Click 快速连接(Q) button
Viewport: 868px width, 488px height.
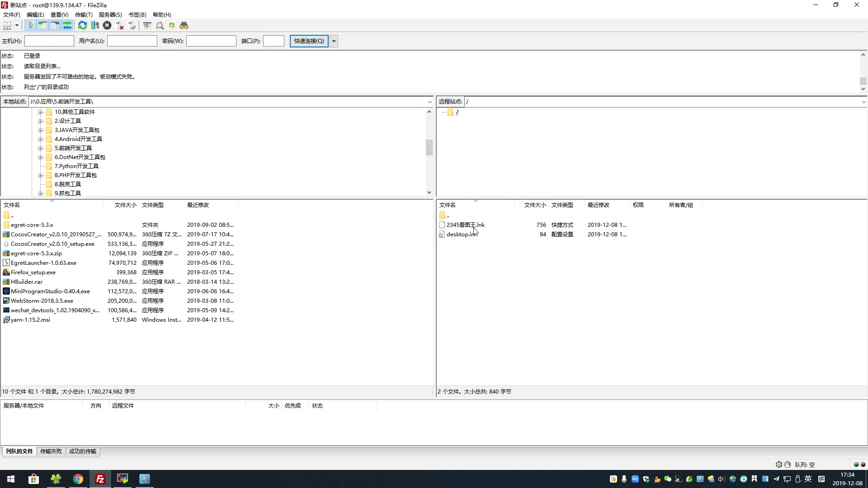[x=309, y=41]
